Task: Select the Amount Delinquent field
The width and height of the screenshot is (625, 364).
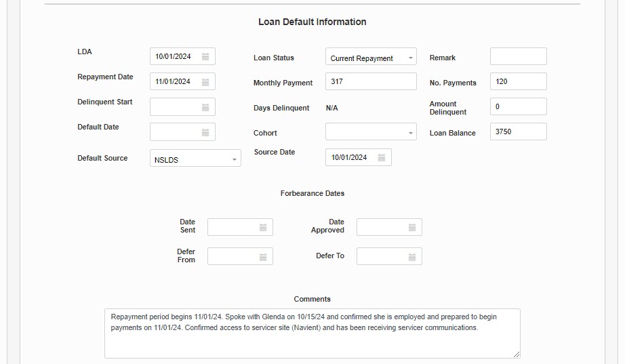Action: point(518,106)
